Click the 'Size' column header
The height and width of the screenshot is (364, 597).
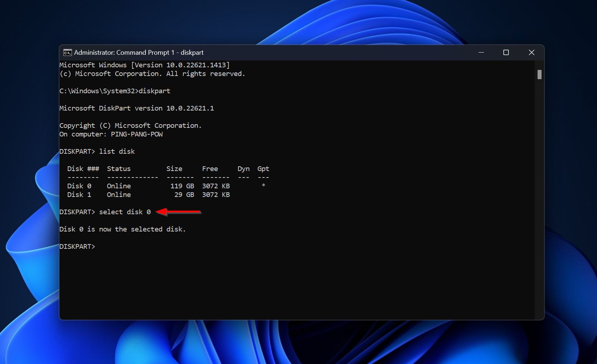(x=174, y=169)
